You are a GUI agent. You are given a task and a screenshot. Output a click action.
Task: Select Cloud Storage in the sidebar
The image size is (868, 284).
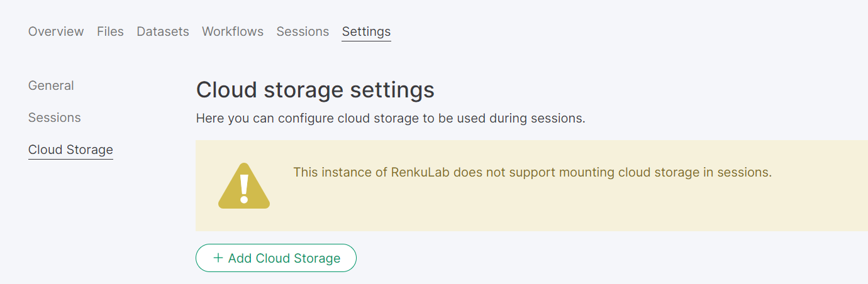click(x=70, y=150)
